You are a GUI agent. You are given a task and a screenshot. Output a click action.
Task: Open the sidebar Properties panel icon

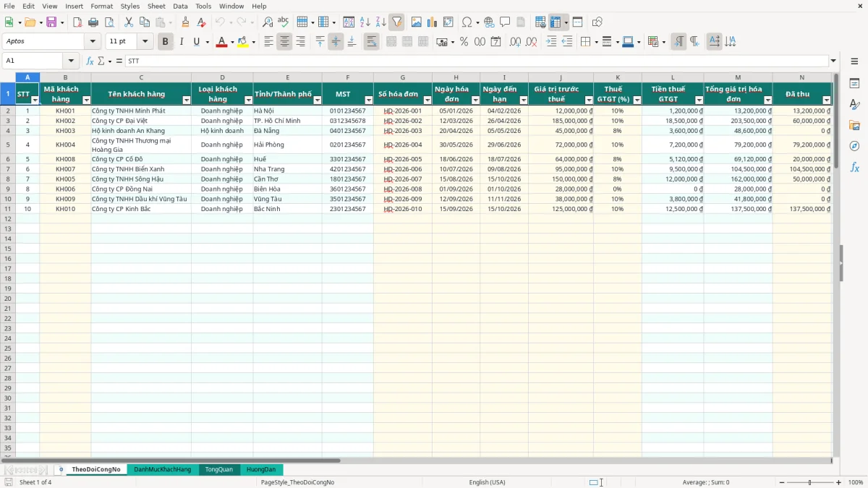tap(854, 84)
